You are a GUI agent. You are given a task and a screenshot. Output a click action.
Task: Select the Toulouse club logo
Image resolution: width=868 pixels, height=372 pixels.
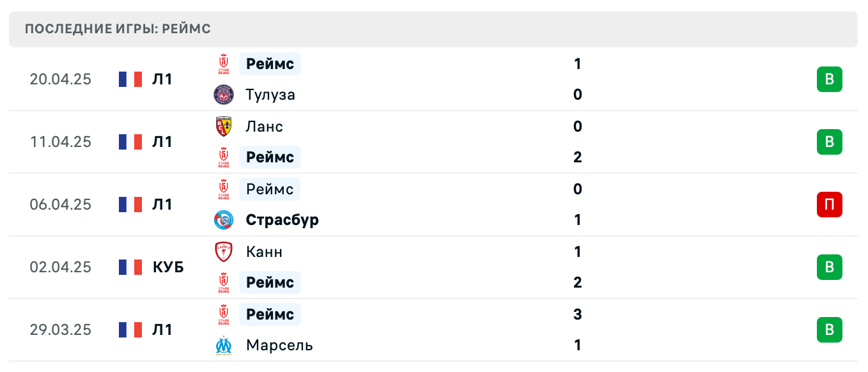click(x=222, y=95)
